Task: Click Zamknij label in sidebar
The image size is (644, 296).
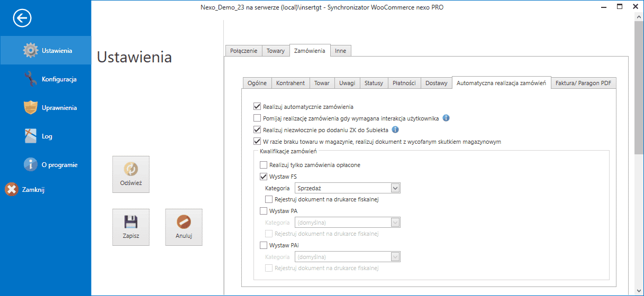Action: tap(33, 190)
